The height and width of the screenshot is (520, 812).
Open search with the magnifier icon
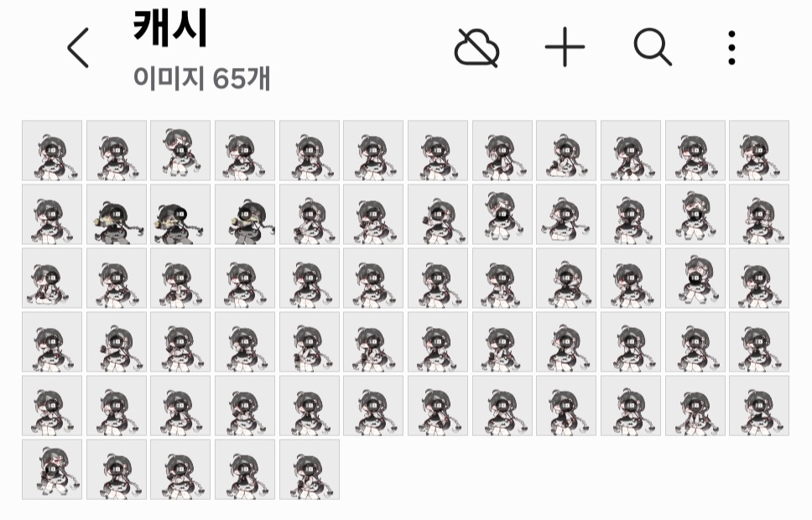pos(653,47)
